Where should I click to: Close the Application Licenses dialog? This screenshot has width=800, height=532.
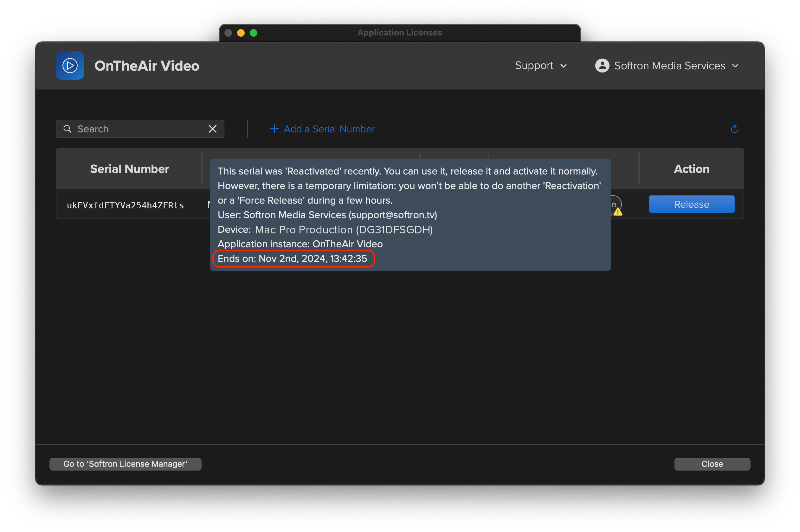(x=712, y=464)
